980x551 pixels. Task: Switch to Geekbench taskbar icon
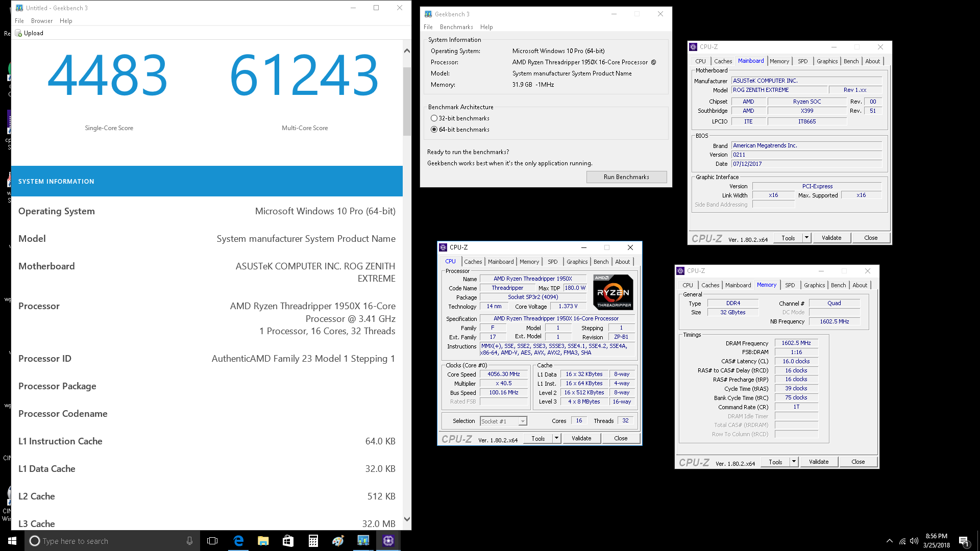click(x=363, y=541)
